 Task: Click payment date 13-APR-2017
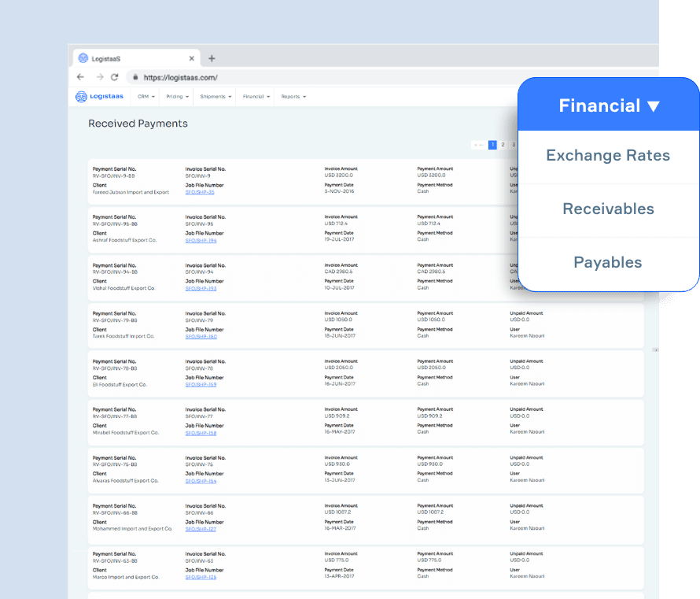click(x=339, y=576)
